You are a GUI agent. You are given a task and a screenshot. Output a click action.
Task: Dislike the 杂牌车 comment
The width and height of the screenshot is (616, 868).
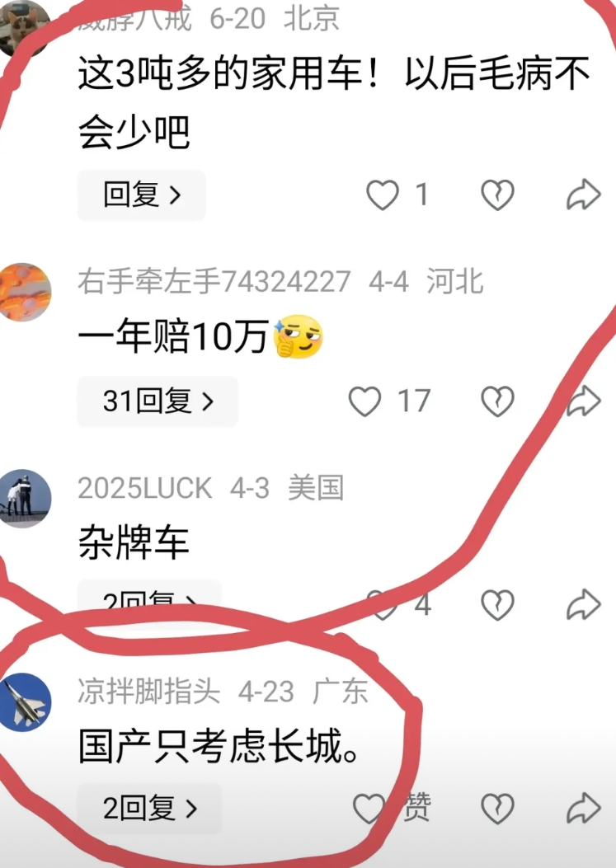click(x=497, y=605)
